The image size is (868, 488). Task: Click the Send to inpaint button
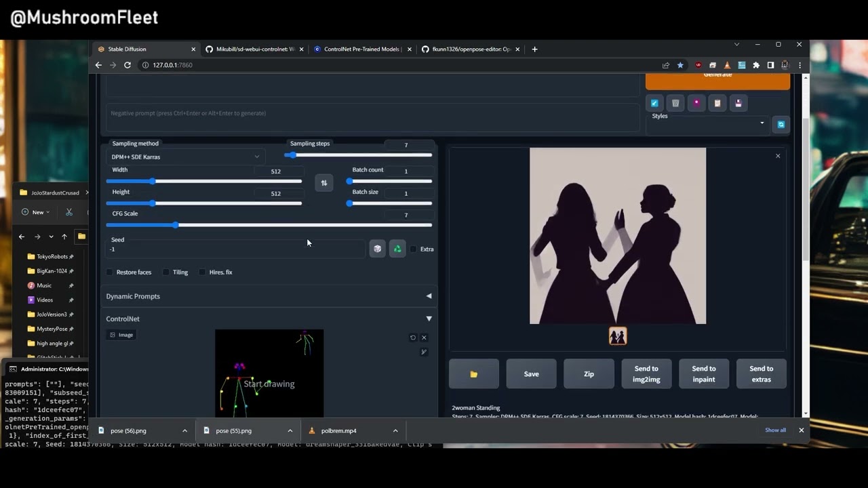click(704, 374)
